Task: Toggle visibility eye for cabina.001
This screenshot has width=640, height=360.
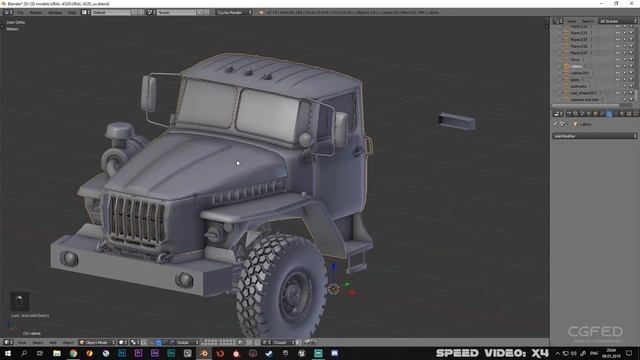Action: click(618, 73)
